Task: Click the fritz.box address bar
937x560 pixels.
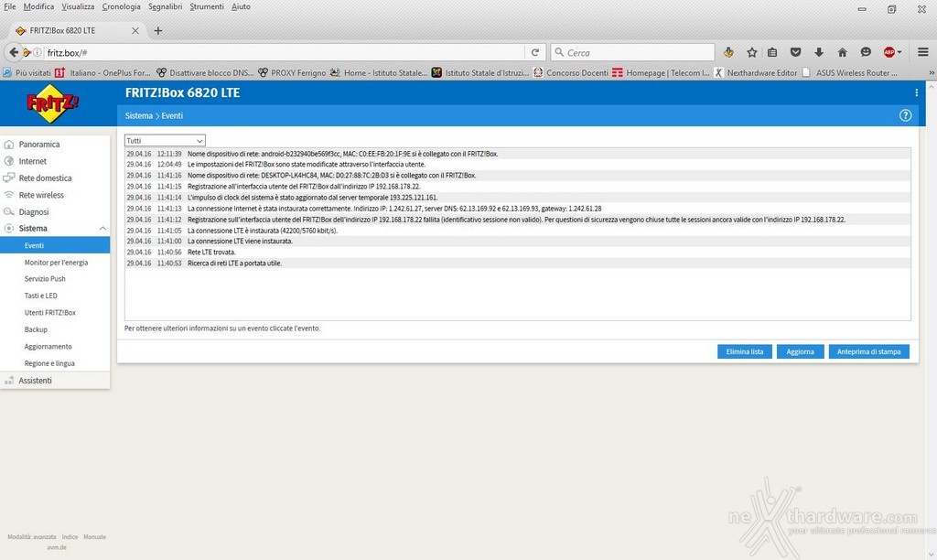Action: pos(284,52)
